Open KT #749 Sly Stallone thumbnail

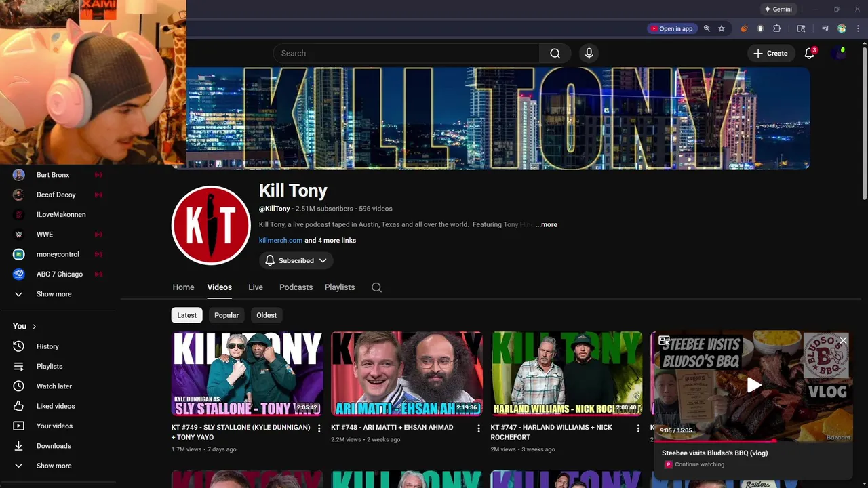coord(248,373)
